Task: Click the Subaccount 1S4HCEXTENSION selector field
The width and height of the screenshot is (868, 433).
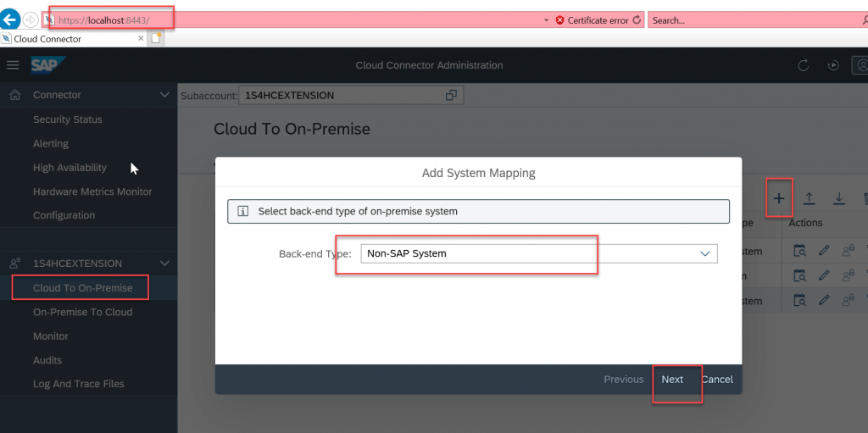Action: [x=351, y=95]
